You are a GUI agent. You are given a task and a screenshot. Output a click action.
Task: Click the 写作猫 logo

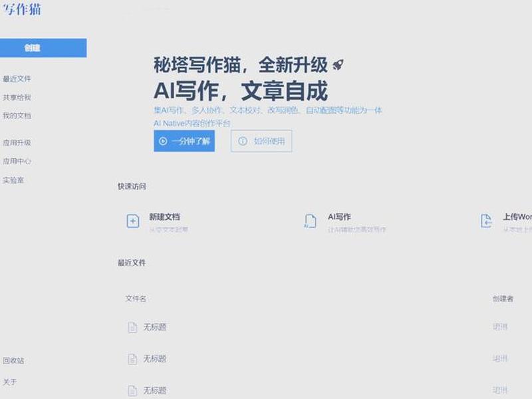point(22,9)
